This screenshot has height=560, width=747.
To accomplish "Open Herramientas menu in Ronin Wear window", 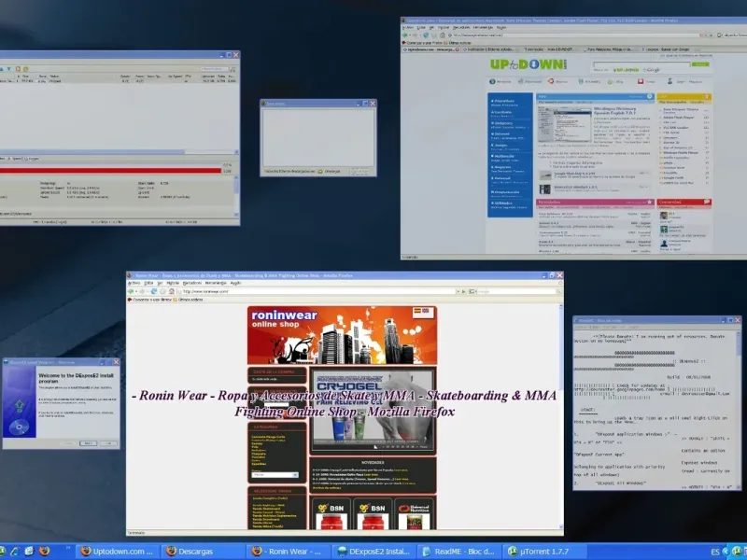I will (216, 283).
